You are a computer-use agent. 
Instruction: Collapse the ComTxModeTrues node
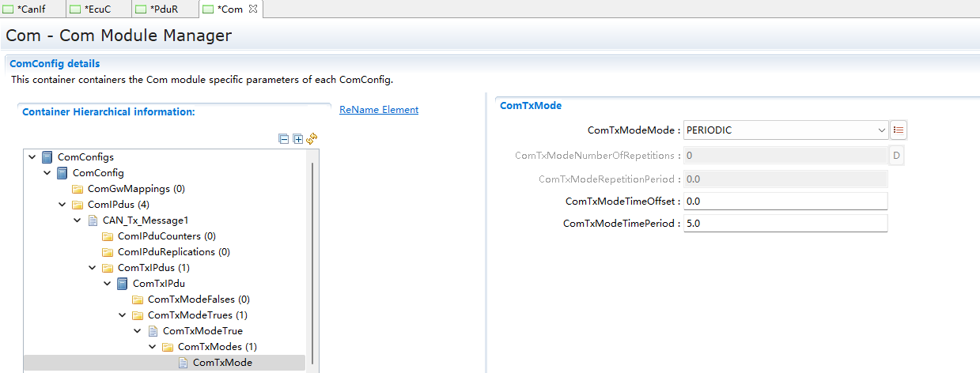click(x=123, y=315)
